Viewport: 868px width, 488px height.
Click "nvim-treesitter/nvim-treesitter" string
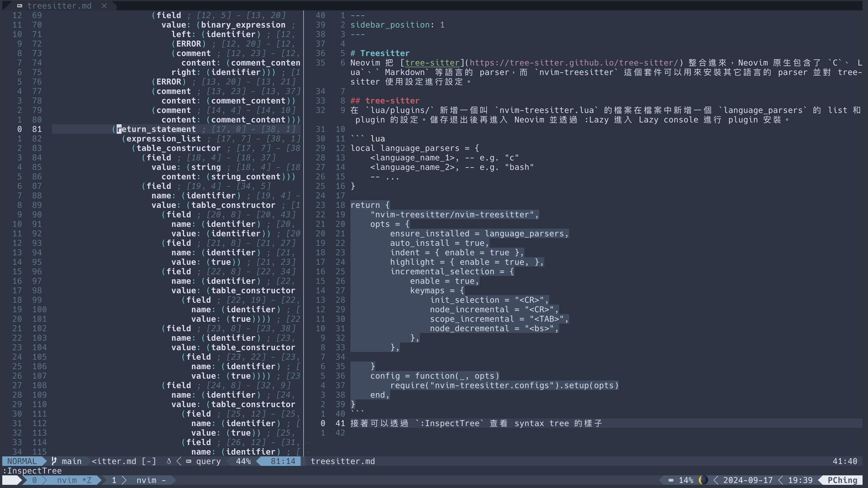point(452,215)
